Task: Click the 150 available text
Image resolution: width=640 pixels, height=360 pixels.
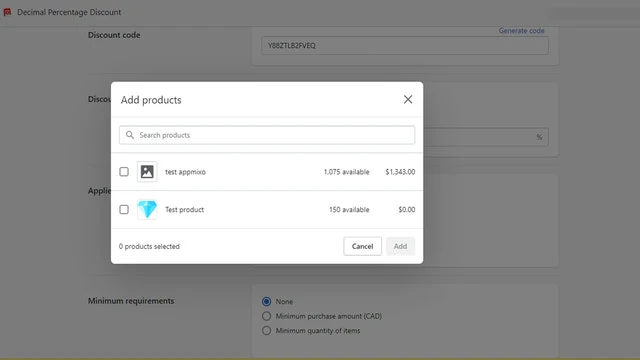Action: coord(349,209)
